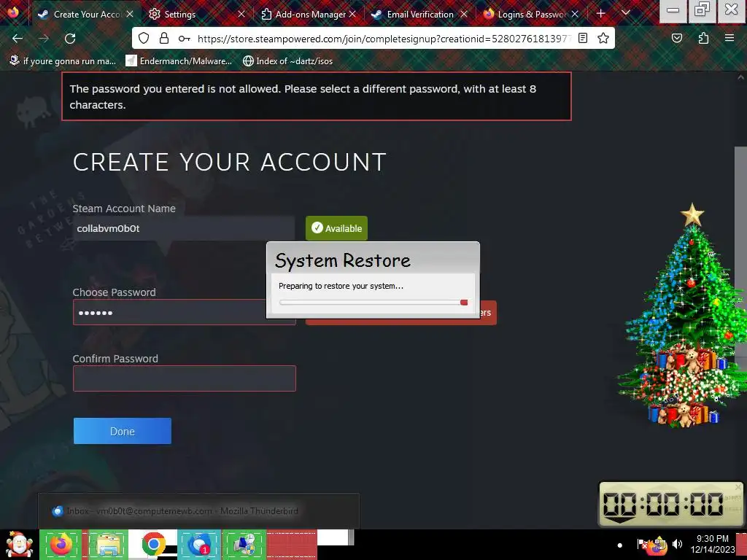Image resolution: width=747 pixels, height=560 pixels.
Task: Open Google Chrome from the taskbar
Action: click(x=153, y=545)
